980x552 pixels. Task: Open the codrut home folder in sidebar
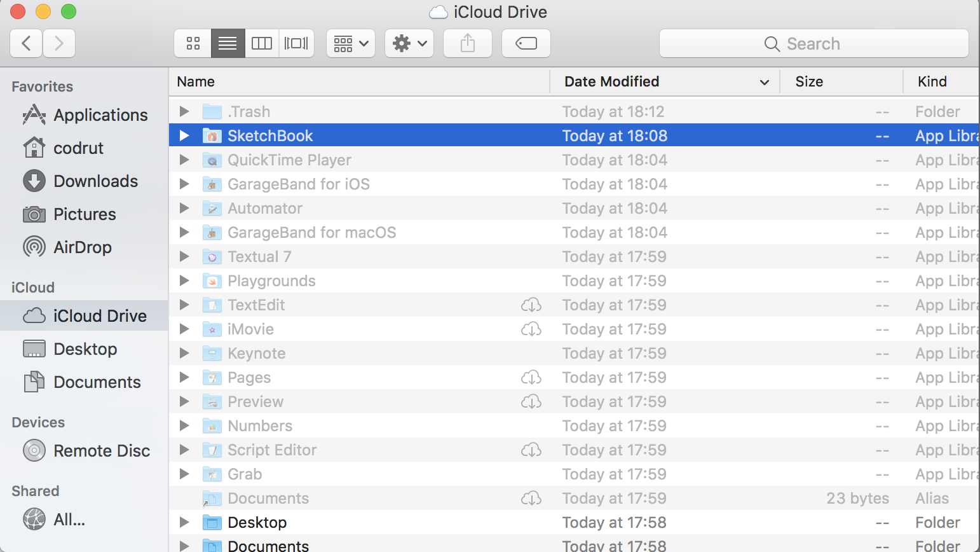click(x=85, y=148)
